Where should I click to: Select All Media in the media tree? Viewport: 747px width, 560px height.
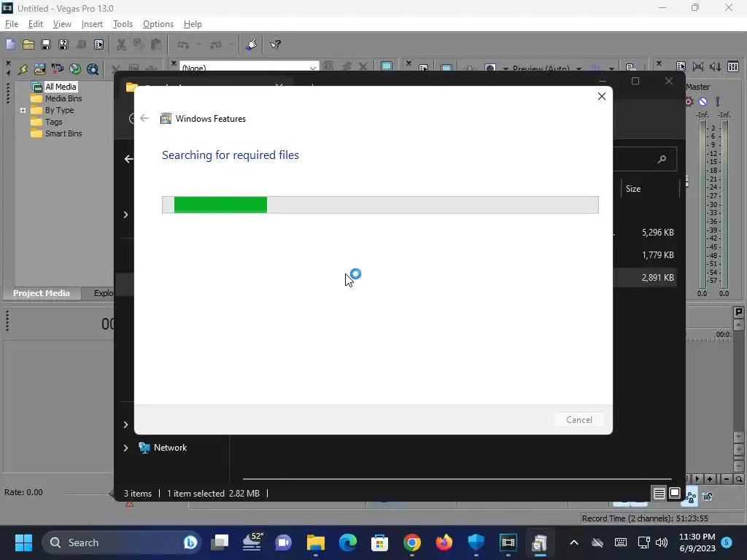[61, 87]
